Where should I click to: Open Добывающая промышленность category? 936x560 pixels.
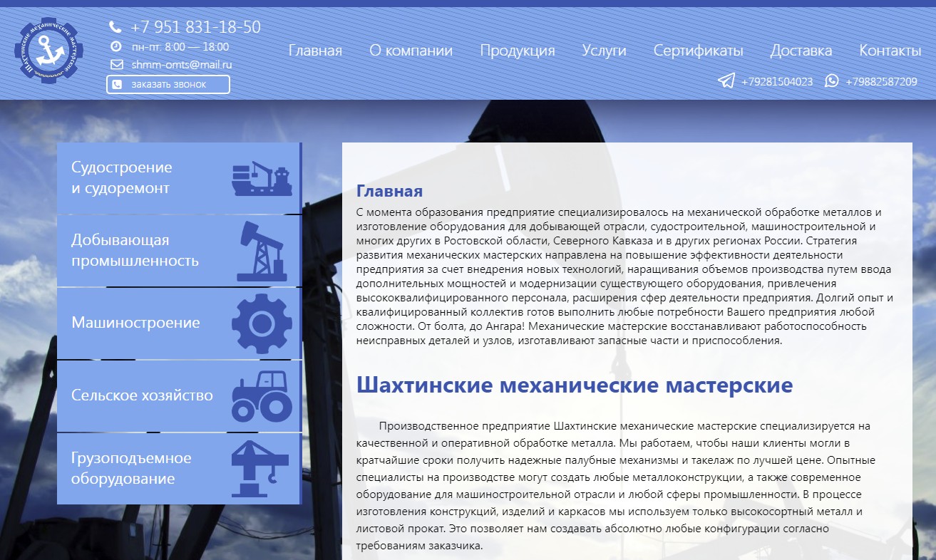click(179, 251)
